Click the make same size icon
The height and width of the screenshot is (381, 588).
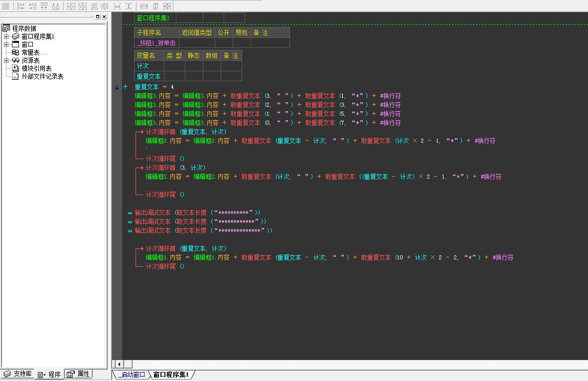click(167, 6)
